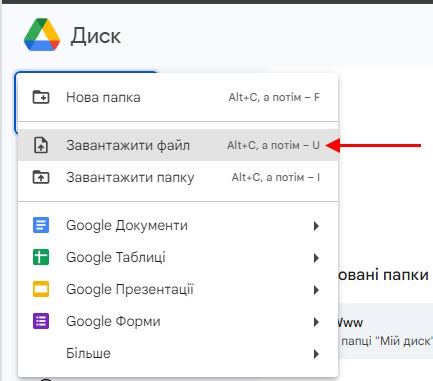Viewport: 433px width, 381px height.
Task: Click the folder upload icon
Action: [x=41, y=177]
